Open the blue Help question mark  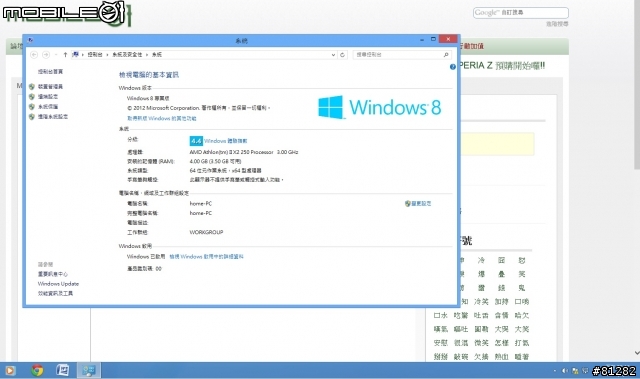[x=453, y=67]
